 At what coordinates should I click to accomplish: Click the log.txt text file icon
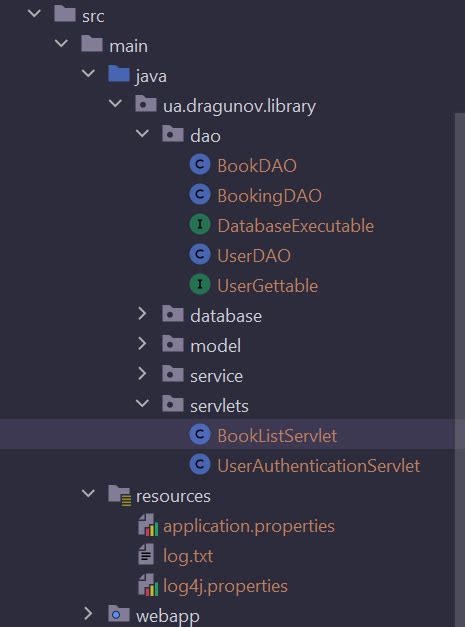pos(146,555)
